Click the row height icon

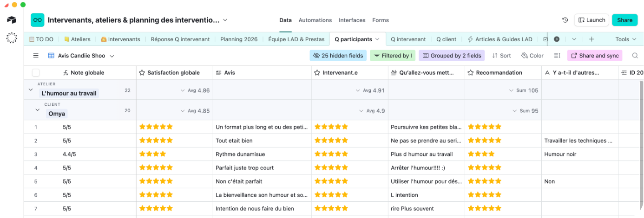pyautogui.click(x=557, y=56)
